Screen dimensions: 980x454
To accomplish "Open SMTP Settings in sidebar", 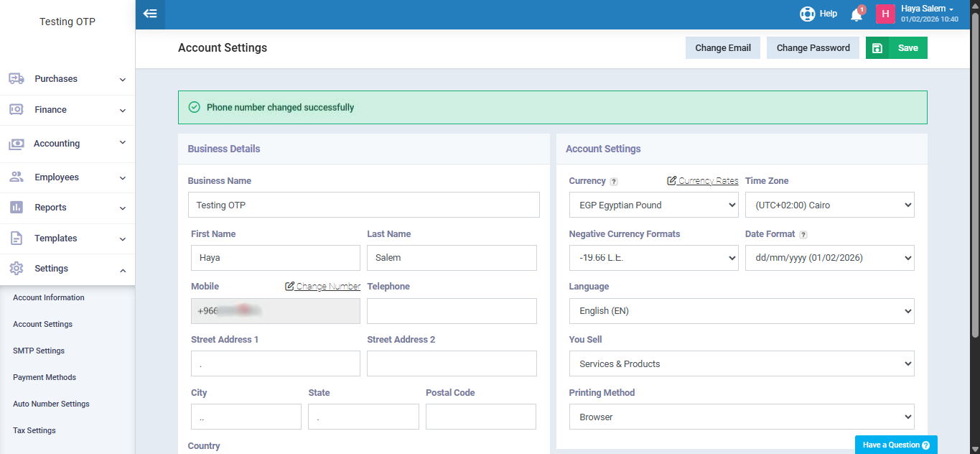I will click(39, 351).
